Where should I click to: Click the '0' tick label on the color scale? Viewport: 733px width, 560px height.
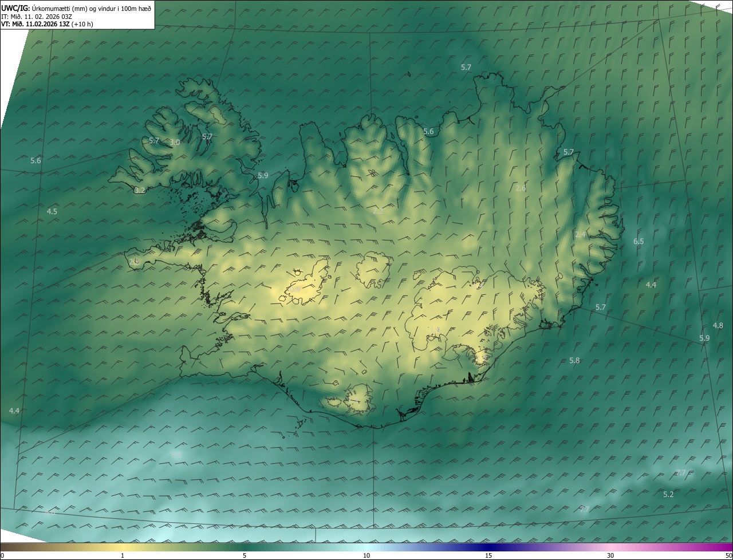(x=2, y=555)
